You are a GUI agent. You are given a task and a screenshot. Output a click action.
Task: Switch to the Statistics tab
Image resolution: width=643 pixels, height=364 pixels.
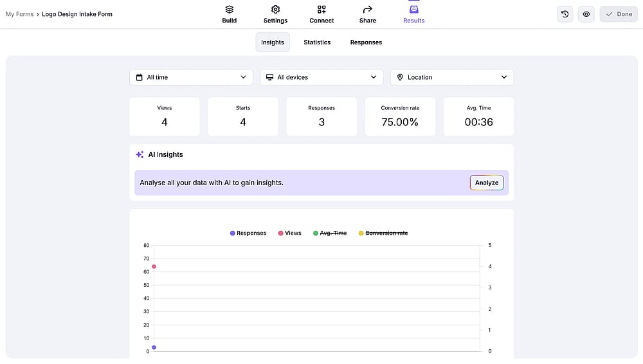(x=317, y=42)
